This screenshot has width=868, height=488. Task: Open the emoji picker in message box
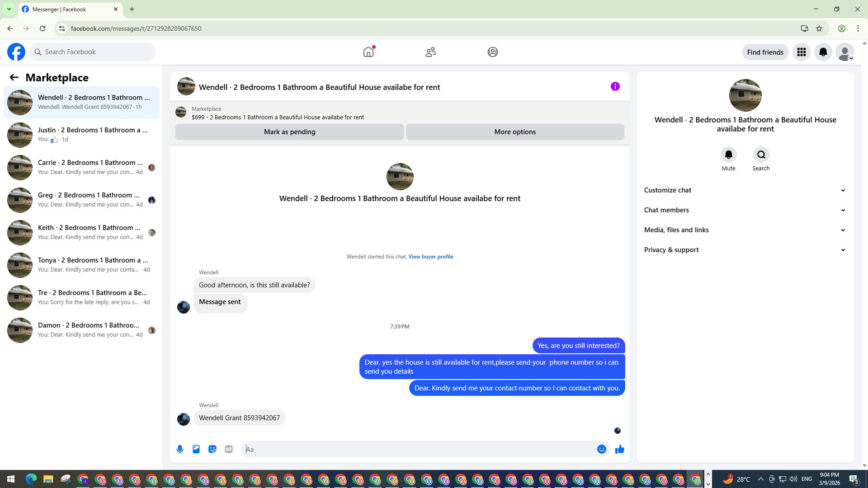[601, 449]
